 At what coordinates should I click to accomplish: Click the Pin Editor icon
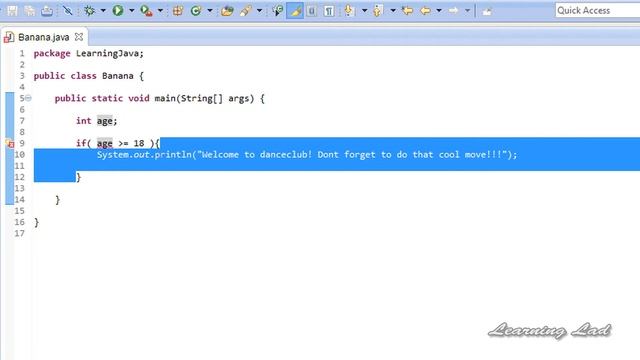(x=487, y=11)
